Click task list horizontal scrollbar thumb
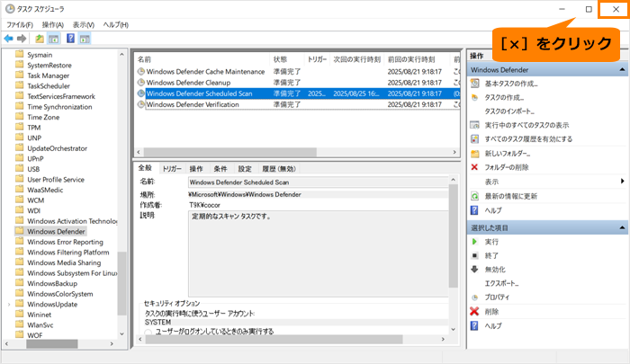The image size is (630, 364). (x=230, y=153)
